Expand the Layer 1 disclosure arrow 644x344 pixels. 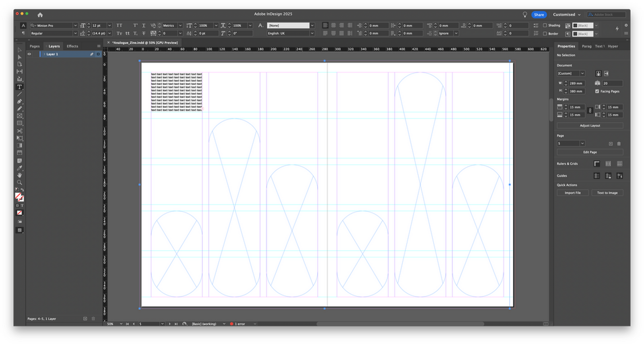(44, 54)
